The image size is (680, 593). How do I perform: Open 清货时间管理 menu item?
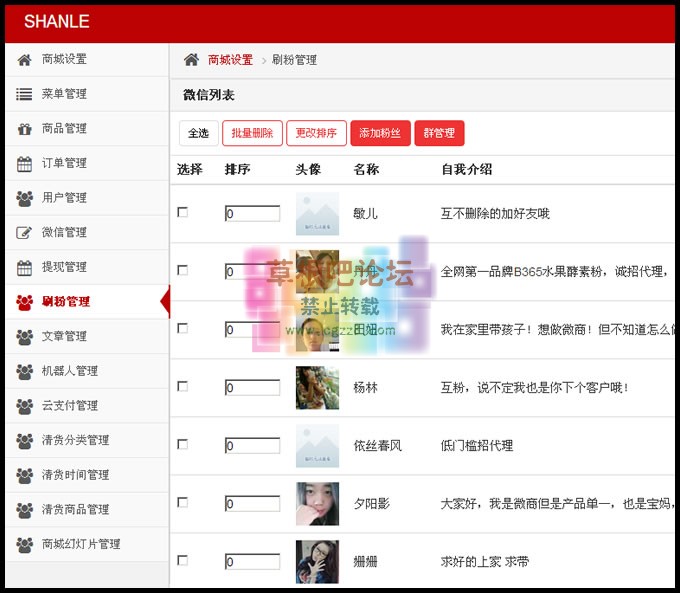[87, 475]
